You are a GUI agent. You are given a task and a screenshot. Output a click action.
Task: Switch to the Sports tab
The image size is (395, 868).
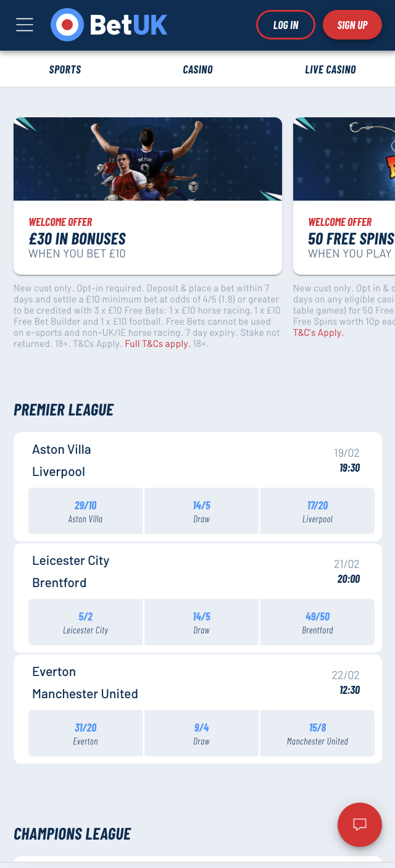point(65,70)
